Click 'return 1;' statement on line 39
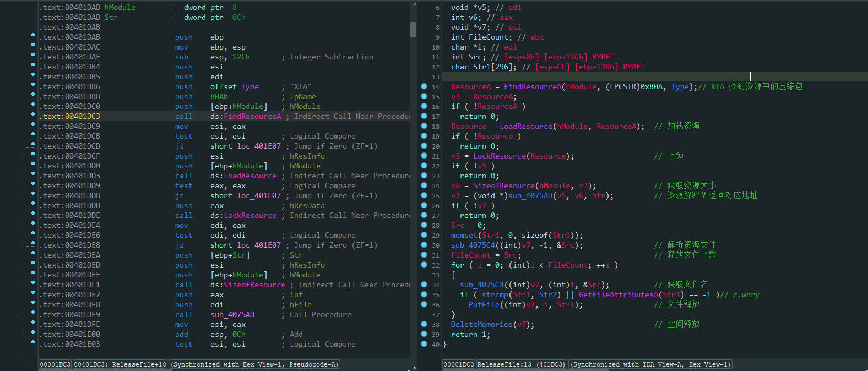Viewport: 868px width, 371px height. (471, 334)
